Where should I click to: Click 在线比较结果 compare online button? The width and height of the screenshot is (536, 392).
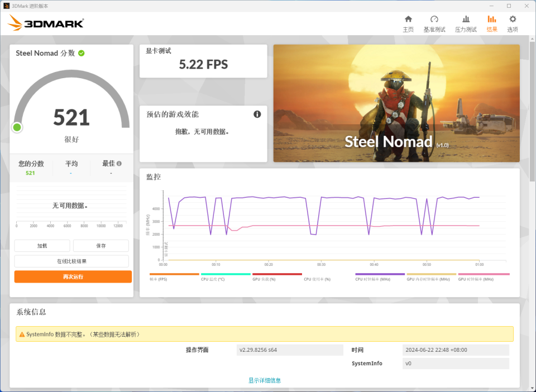71,261
